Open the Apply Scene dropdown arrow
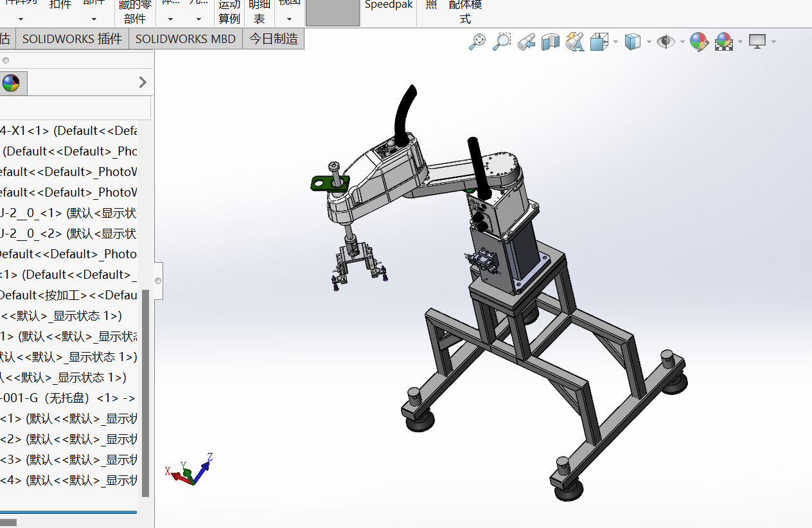Image resolution: width=812 pixels, height=528 pixels. [740, 42]
